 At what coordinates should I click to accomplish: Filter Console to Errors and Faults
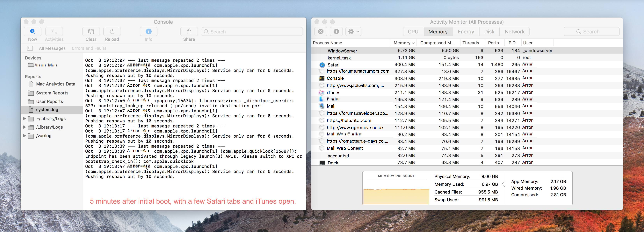tap(89, 48)
